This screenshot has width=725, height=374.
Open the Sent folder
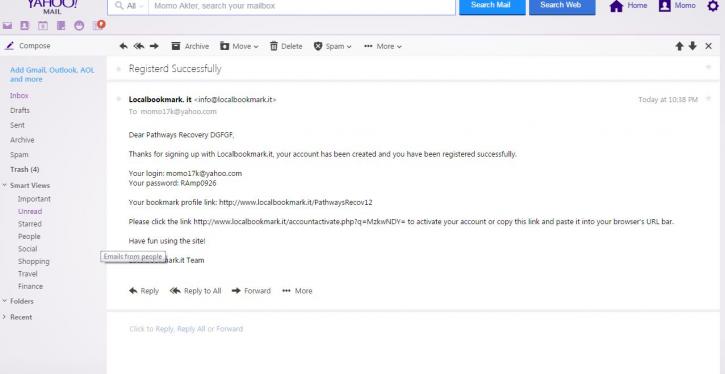[18, 125]
